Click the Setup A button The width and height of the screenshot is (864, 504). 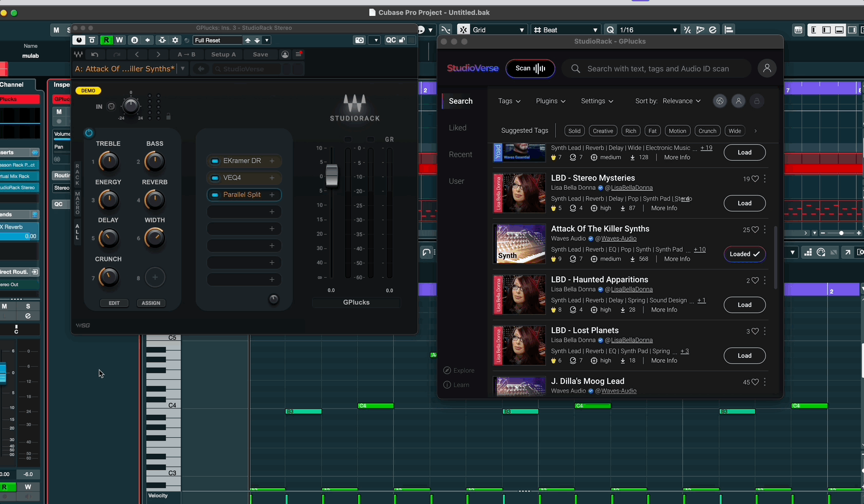(223, 54)
